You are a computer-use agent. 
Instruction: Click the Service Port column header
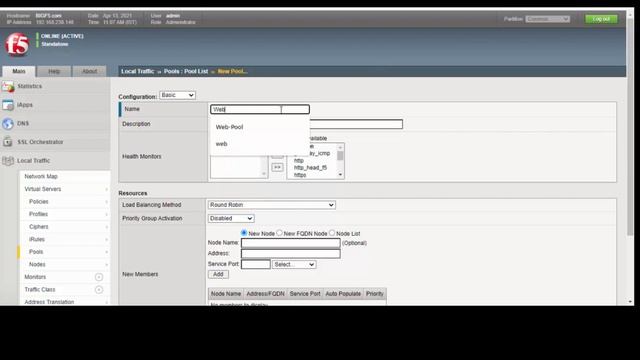click(305, 294)
